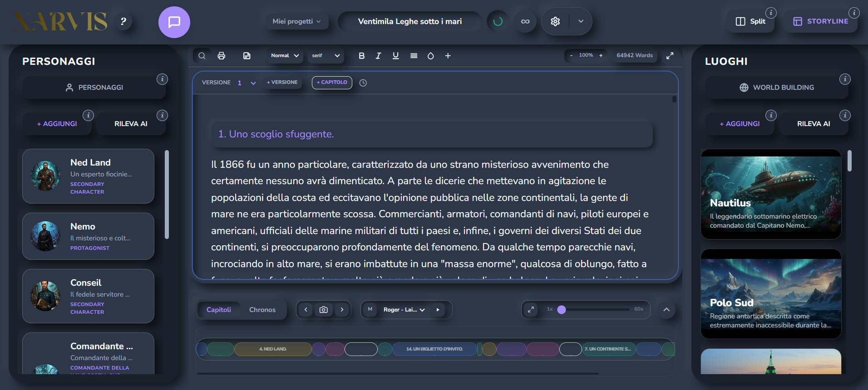Viewport: 868px width, 390px height.
Task: Open the Normal paragraph style dropdown
Action: (x=285, y=56)
